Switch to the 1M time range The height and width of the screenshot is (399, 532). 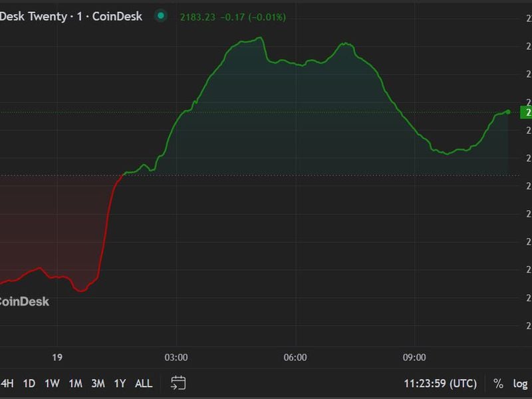tap(75, 384)
